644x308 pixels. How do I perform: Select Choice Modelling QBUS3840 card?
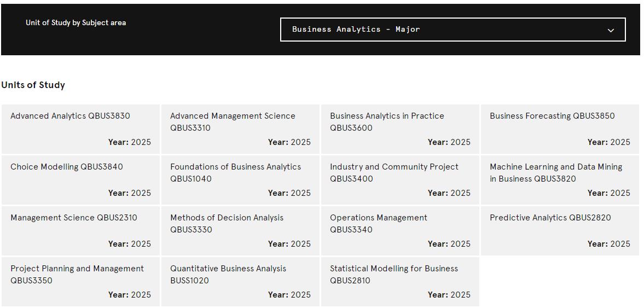point(80,180)
